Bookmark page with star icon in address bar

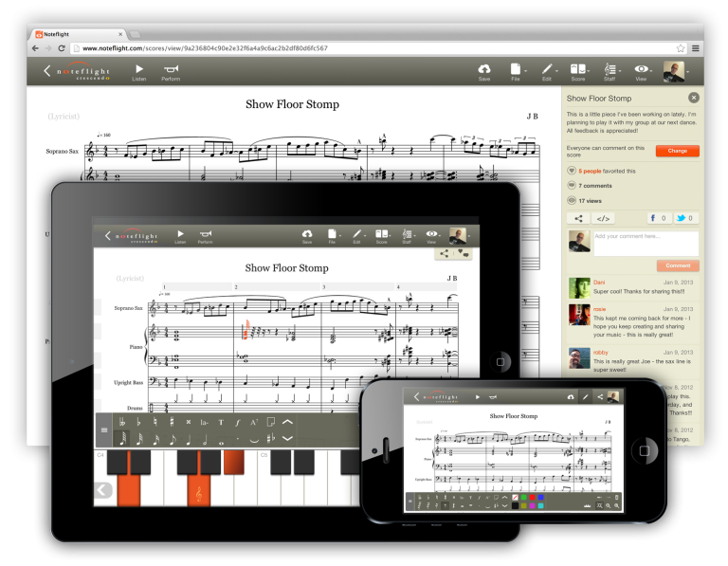point(681,48)
